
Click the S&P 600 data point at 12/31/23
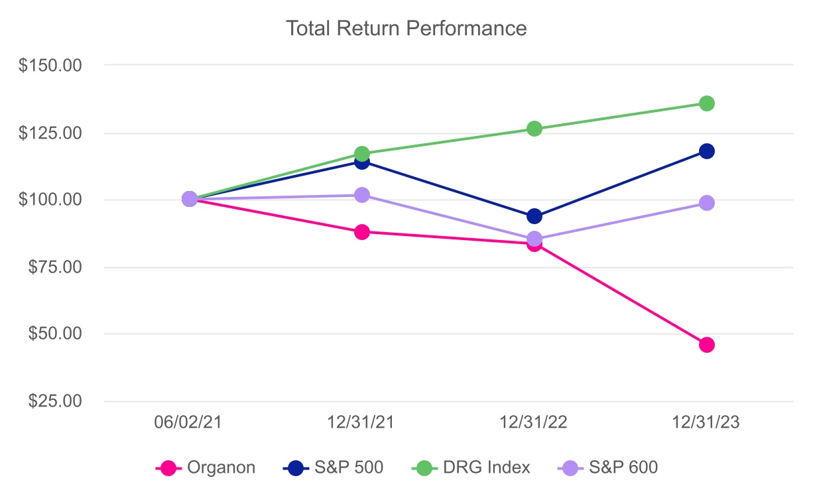point(707,203)
